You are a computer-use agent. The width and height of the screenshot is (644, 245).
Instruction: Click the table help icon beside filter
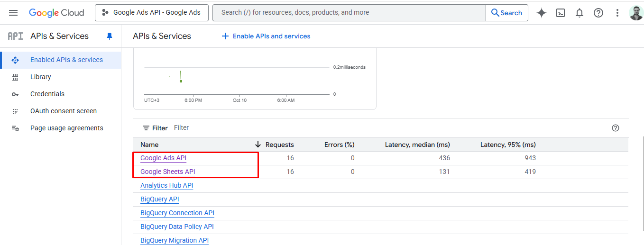point(616,128)
